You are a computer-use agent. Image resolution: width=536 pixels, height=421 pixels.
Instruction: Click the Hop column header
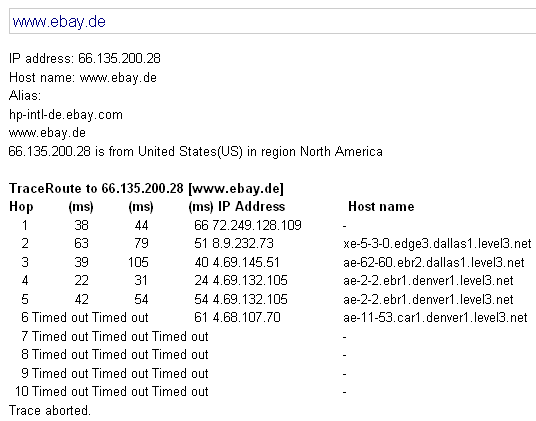(x=21, y=207)
